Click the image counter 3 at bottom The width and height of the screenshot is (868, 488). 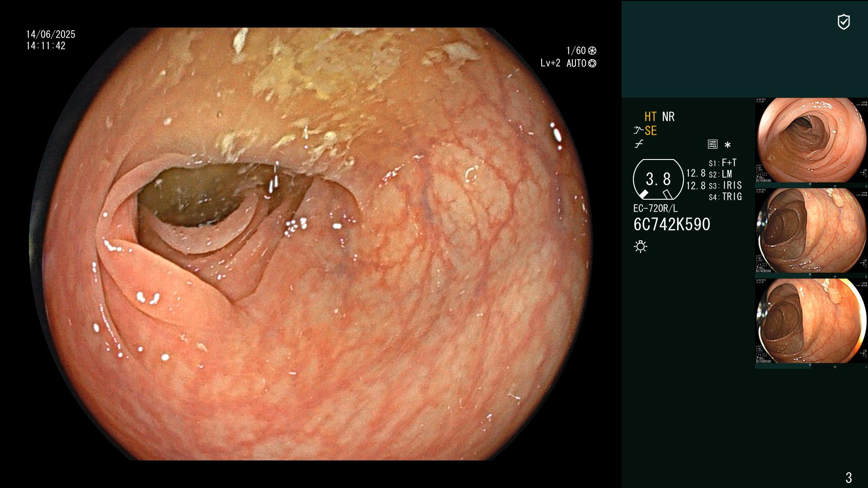849,478
